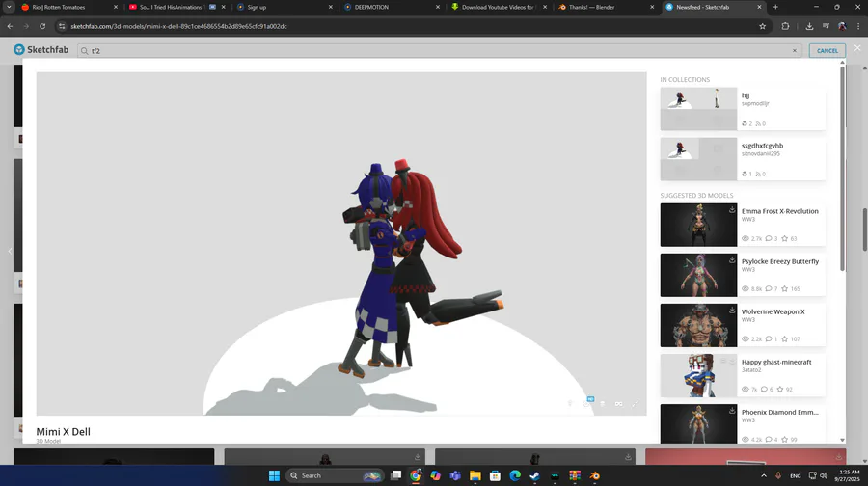This screenshot has height=486, width=868.
Task: Click popup vertical scrollbar thumb
Action: [x=843, y=170]
